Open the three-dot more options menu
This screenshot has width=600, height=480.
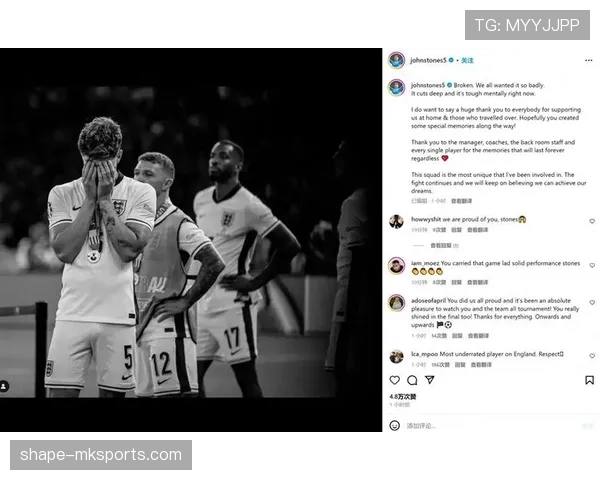[x=589, y=60]
